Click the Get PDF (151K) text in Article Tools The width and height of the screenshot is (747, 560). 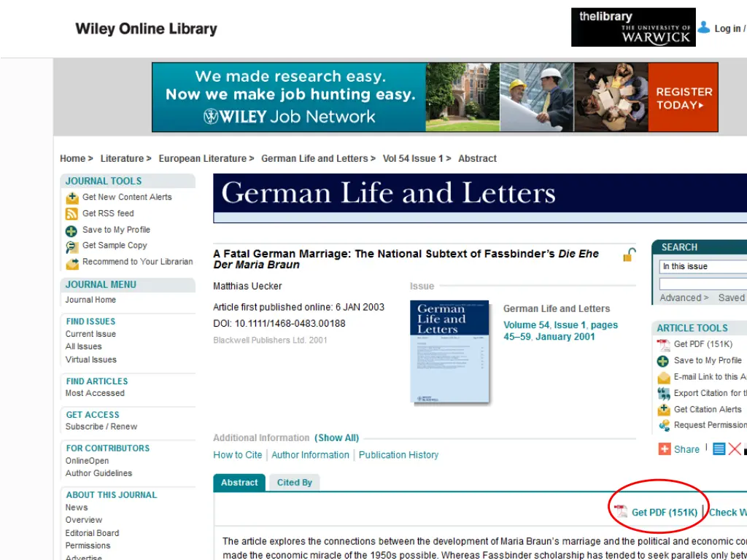(703, 344)
